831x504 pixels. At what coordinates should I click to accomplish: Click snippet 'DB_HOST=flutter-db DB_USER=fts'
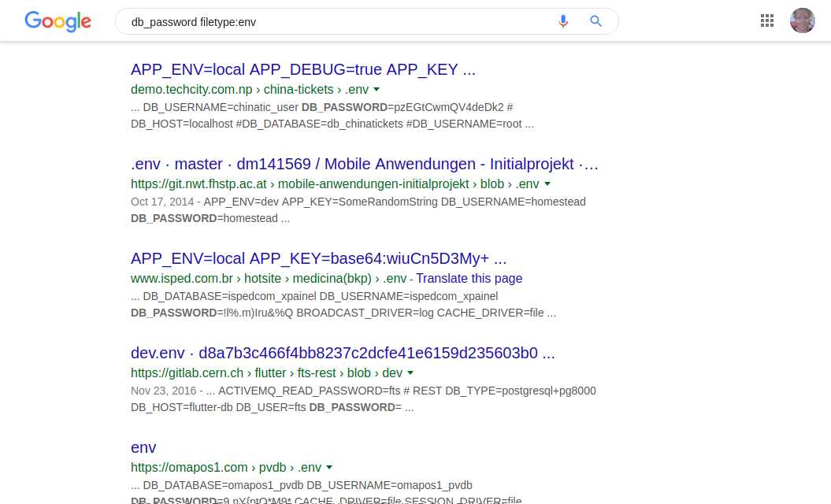click(x=218, y=407)
